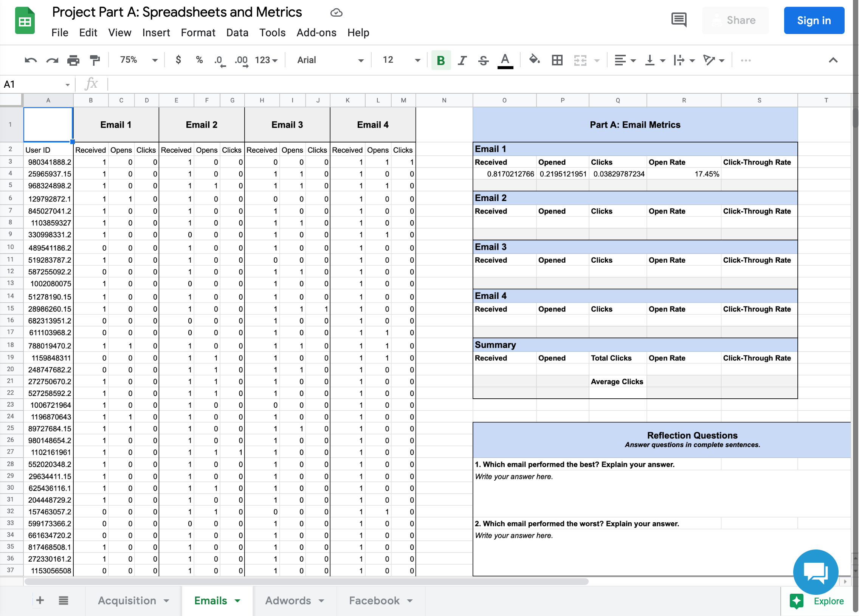Expand the Arial font dropdown
859x616 pixels.
click(330, 60)
